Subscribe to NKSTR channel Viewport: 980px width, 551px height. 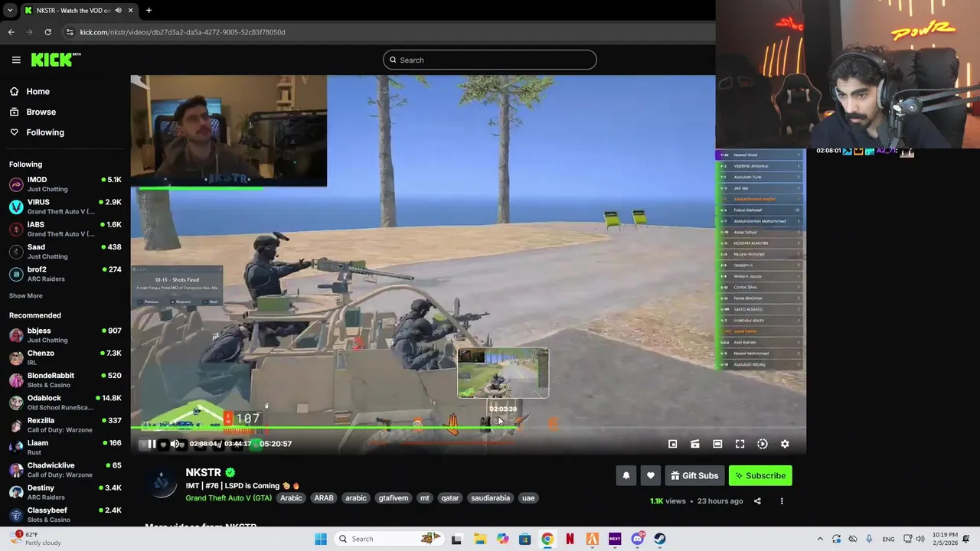[760, 476]
